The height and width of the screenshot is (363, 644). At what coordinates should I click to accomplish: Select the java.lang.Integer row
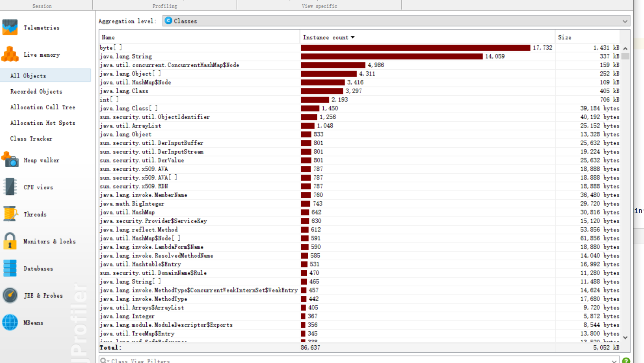point(360,316)
